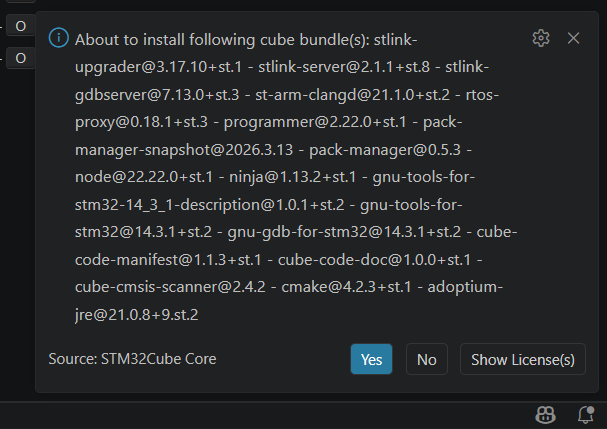Click the 'programmer@2.22.0+st.1' text
This screenshot has width=607, height=429.
(315, 122)
